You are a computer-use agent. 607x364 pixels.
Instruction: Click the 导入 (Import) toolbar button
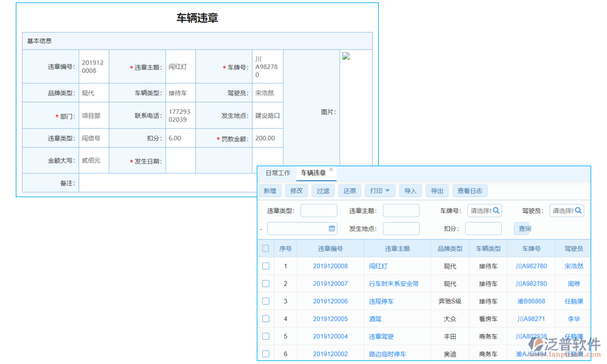point(410,190)
